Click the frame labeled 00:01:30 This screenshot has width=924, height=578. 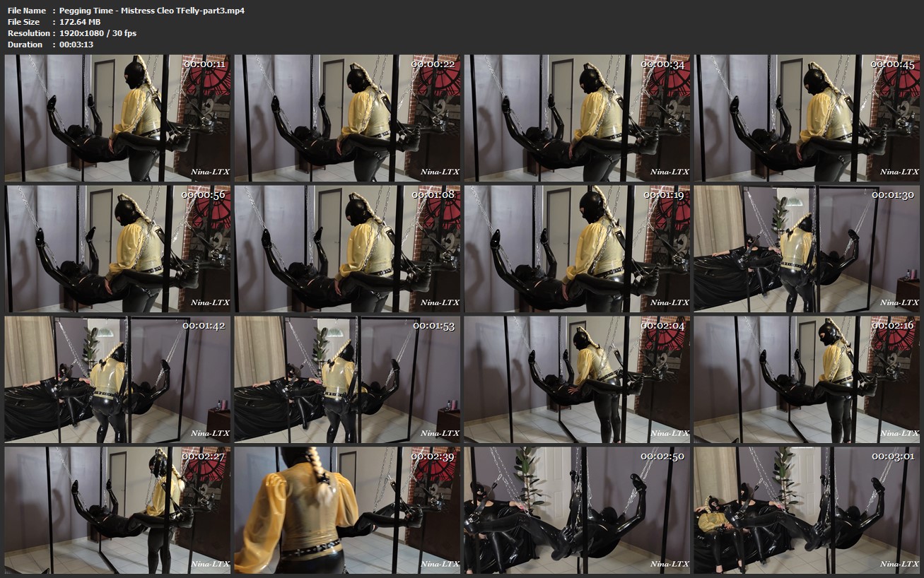coord(807,249)
